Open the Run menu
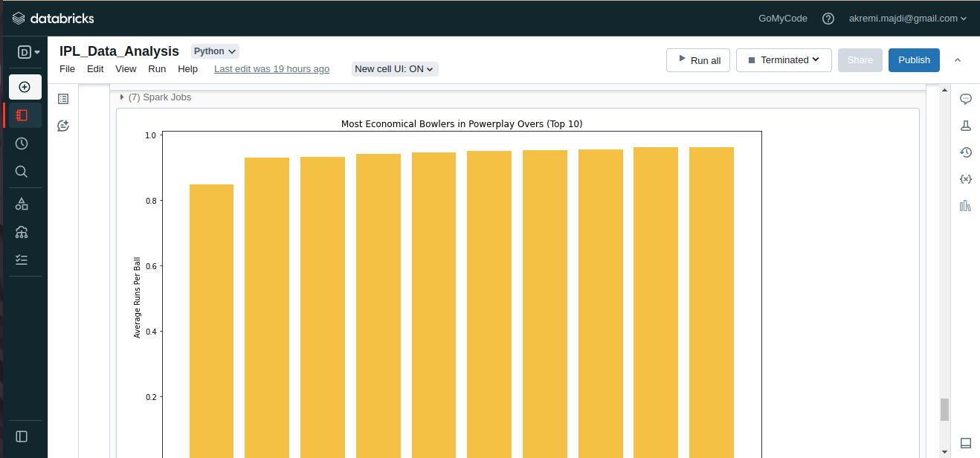 157,69
